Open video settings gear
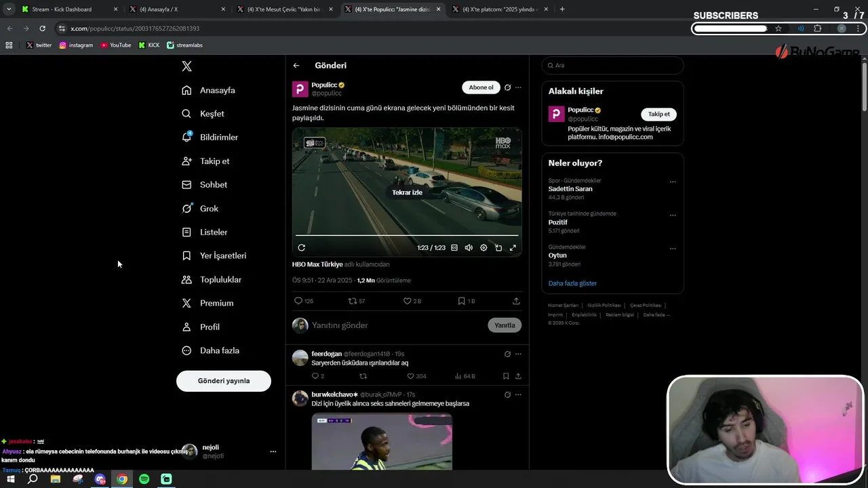The width and height of the screenshot is (868, 488). coord(484,248)
